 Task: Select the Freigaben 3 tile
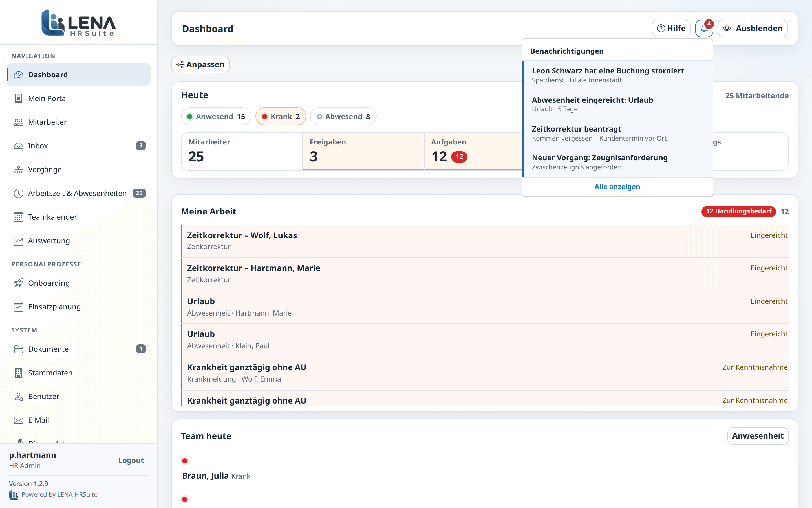[363, 151]
